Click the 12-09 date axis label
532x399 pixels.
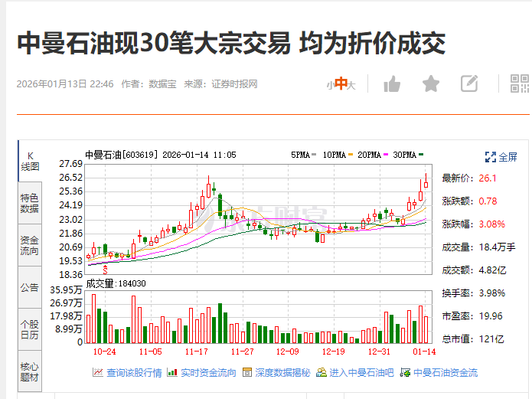[x=288, y=352]
